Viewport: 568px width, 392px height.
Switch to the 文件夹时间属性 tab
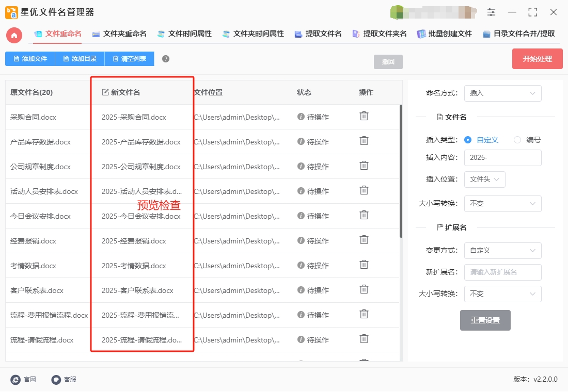pos(253,34)
